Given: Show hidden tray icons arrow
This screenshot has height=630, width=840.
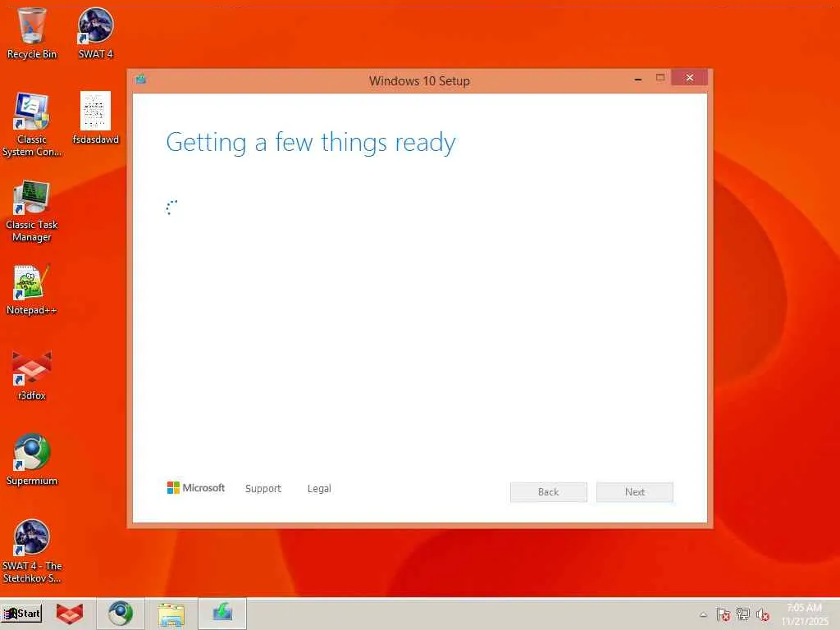Looking at the screenshot, I should (x=703, y=614).
